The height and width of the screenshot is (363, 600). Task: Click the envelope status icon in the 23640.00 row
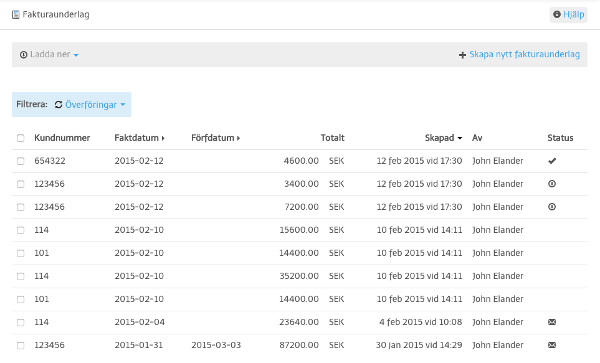click(x=552, y=322)
